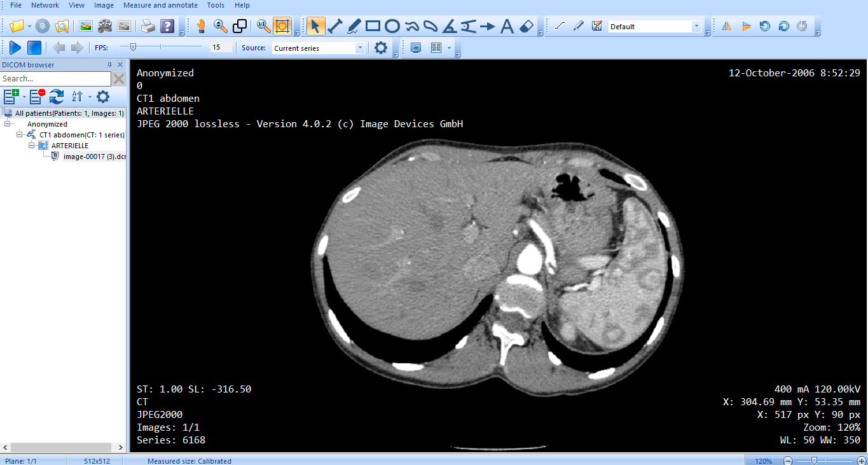
Task: Activate the Magnifier zoom tool
Action: tap(219, 26)
